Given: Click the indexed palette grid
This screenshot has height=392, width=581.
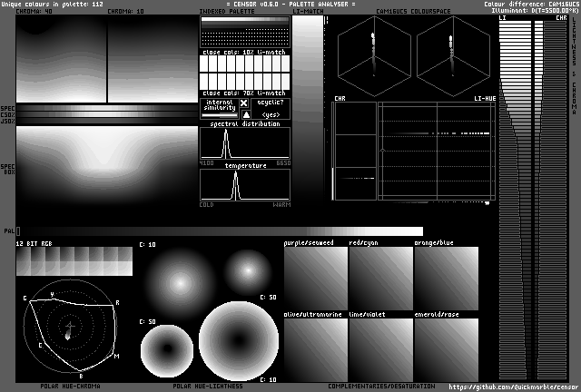Looking at the screenshot, I should point(244,34).
